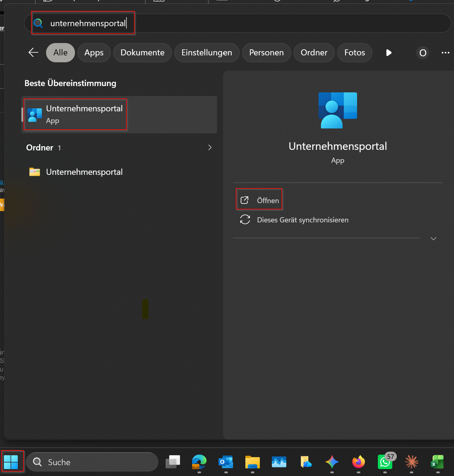Launch Microsoft Edge from the taskbar
The height and width of the screenshot is (476, 454).
point(199,462)
